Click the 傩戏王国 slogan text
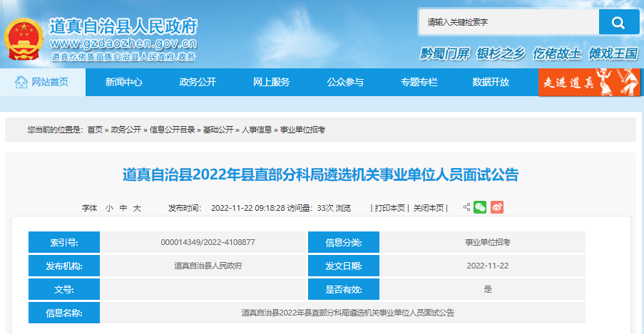Image resolution: width=644 pixels, height=334 pixels. (613, 53)
